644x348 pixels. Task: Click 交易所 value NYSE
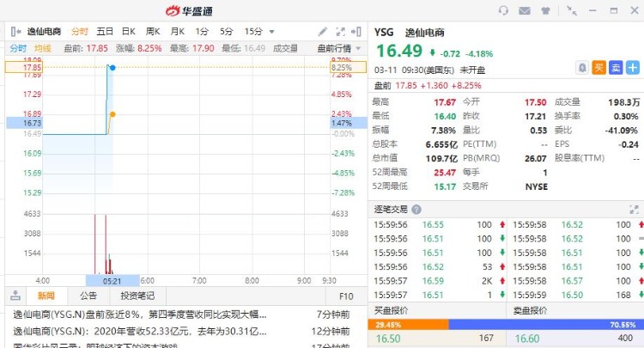(537, 186)
